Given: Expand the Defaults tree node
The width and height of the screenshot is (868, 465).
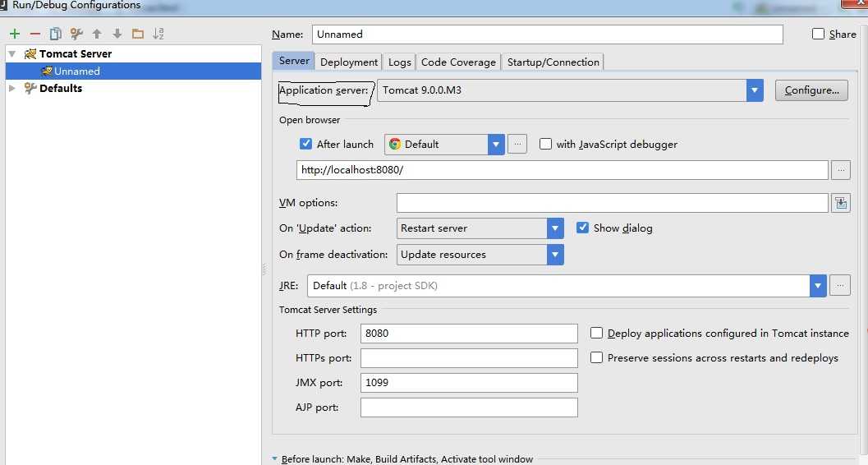Looking at the screenshot, I should pos(11,88).
